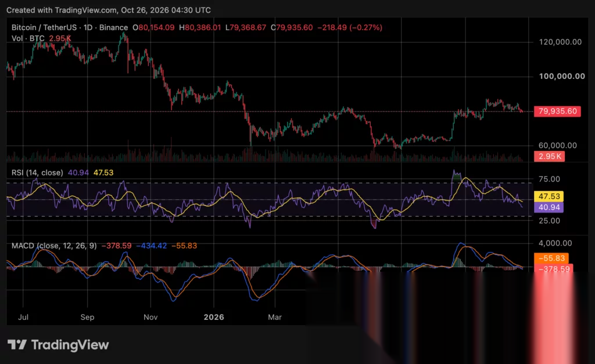This screenshot has height=364, width=595.
Task: Click the 'Nov' time axis label
Action: pos(150,317)
